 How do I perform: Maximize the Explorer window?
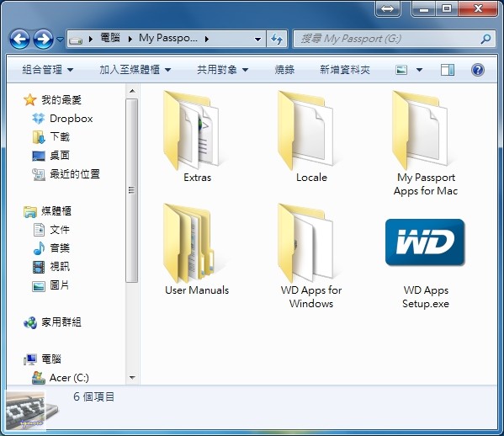point(447,8)
